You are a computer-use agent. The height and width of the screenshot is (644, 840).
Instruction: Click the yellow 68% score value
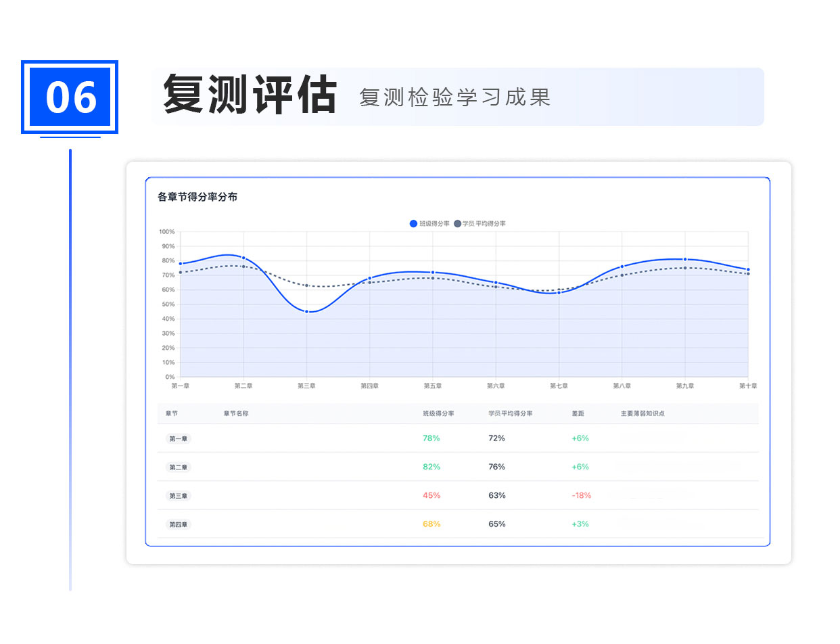pyautogui.click(x=431, y=524)
